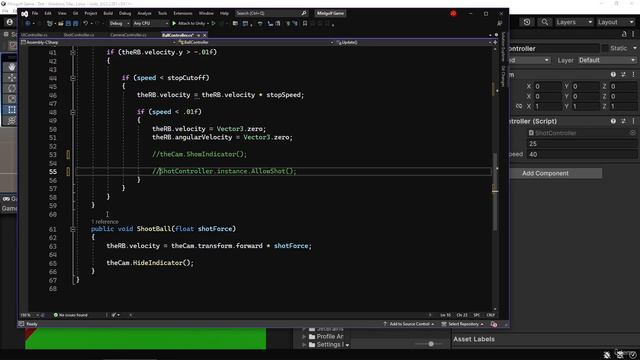Open the Layout dropdown in Unity
This screenshot has width=640, height=360.
click(615, 22)
